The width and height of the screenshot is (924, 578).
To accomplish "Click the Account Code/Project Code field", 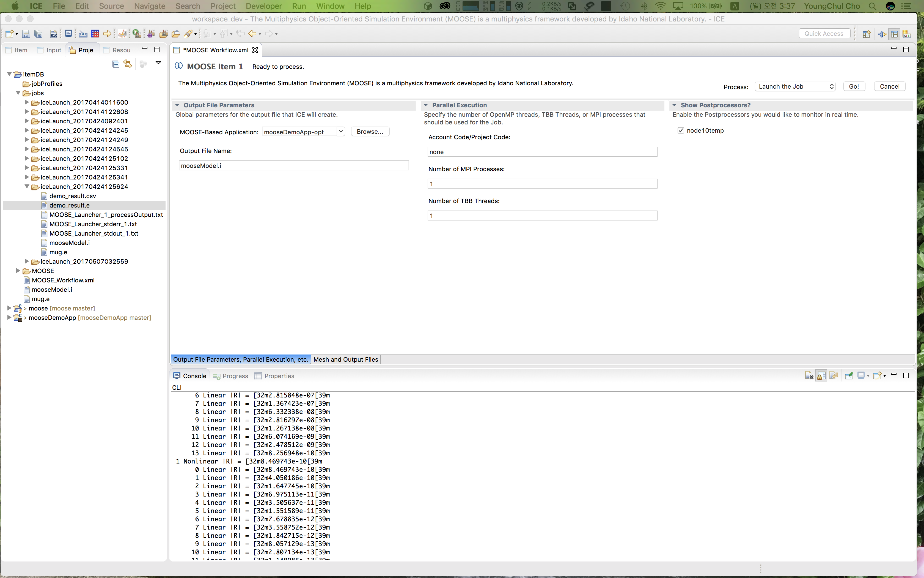I will click(542, 152).
